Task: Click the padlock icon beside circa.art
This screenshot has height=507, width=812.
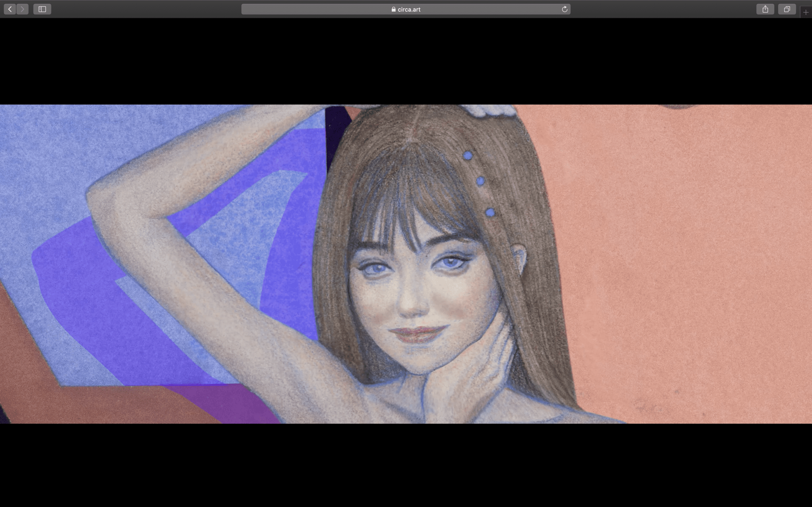Action: click(x=393, y=9)
